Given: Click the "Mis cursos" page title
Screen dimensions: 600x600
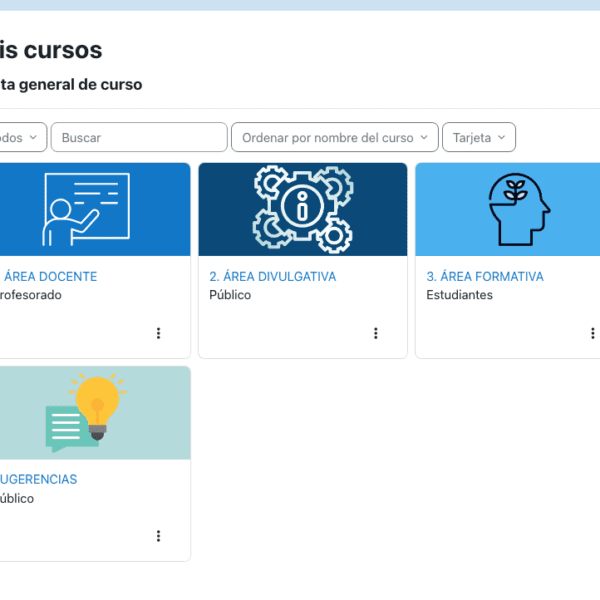Looking at the screenshot, I should pos(50,49).
